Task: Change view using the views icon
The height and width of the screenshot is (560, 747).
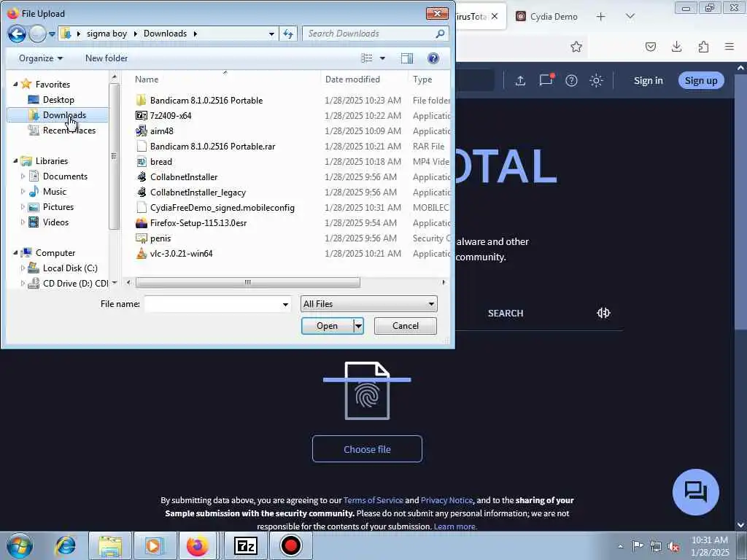Action: 367,58
